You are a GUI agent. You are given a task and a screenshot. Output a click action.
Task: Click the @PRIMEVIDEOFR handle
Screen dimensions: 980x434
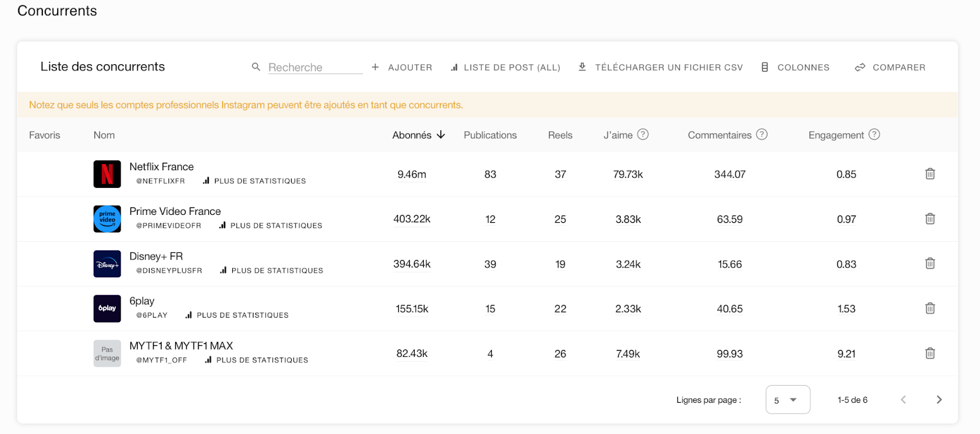(x=168, y=226)
